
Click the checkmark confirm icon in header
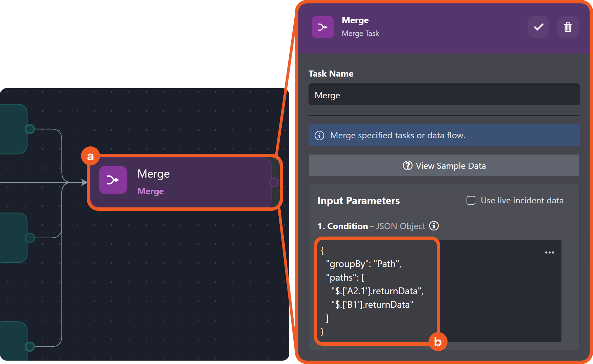538,27
